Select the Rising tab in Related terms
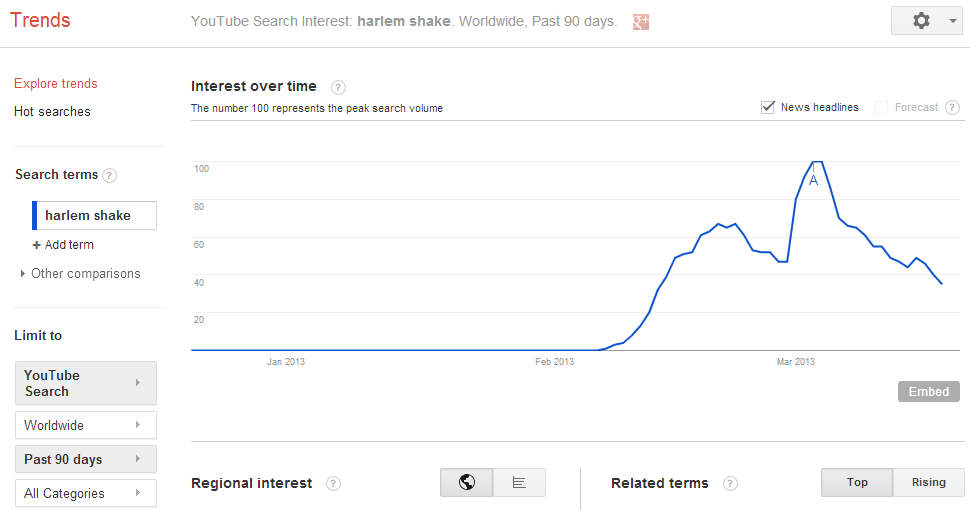 [x=929, y=482]
